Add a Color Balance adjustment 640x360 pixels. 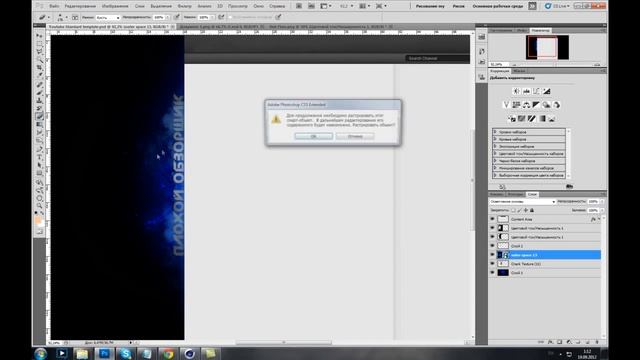[x=527, y=105]
